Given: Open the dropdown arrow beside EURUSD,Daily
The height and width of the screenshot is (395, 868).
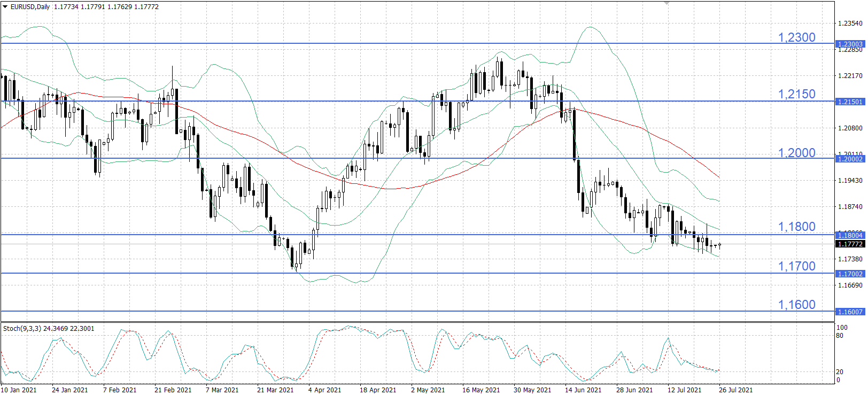Looking at the screenshot, I should pos(5,7).
